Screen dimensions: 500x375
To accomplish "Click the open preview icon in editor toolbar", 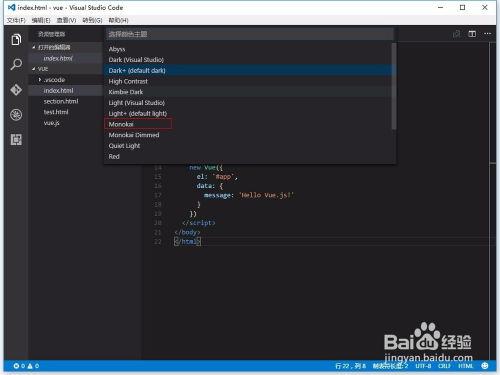I will [x=456, y=34].
